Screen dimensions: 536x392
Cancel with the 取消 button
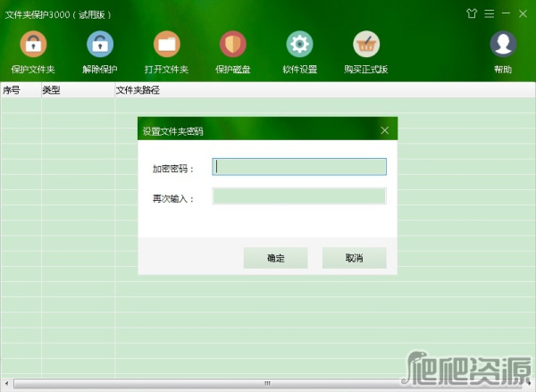coord(354,258)
